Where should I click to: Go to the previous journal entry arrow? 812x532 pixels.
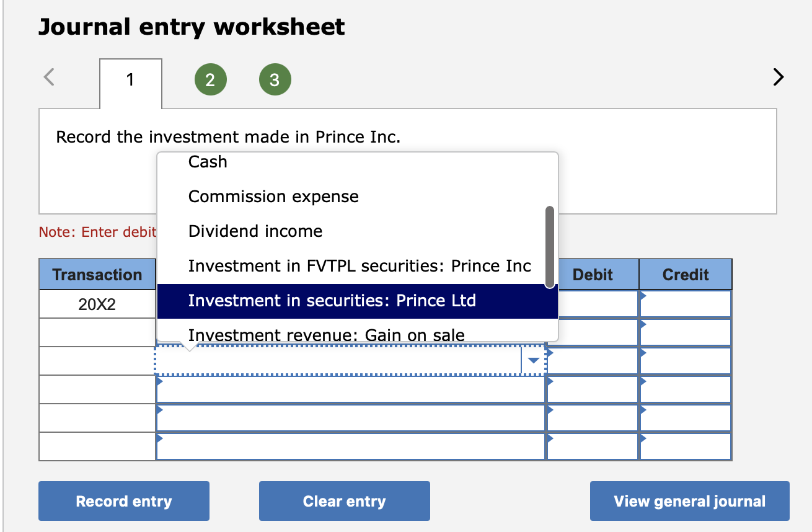(50, 78)
